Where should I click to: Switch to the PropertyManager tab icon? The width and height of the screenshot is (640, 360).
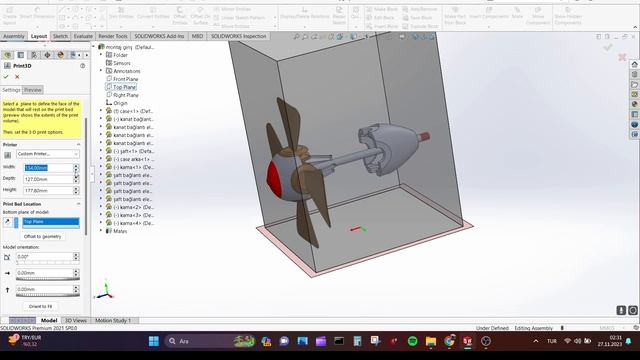(21, 55)
